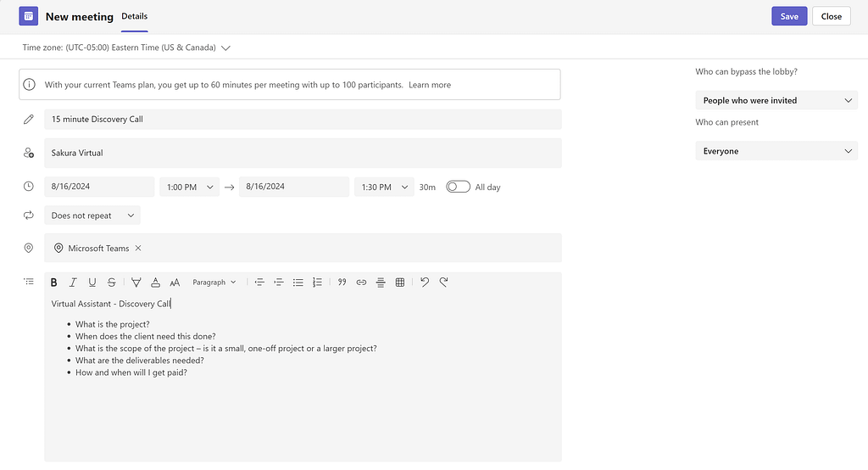This screenshot has width=868, height=470.
Task: Click the meeting title field
Action: coord(303,120)
